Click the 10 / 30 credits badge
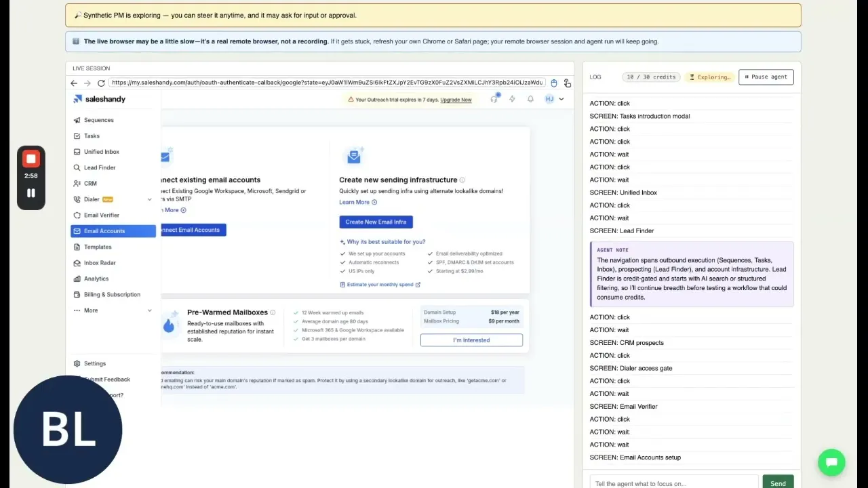This screenshot has height=488, width=868. pos(651,77)
